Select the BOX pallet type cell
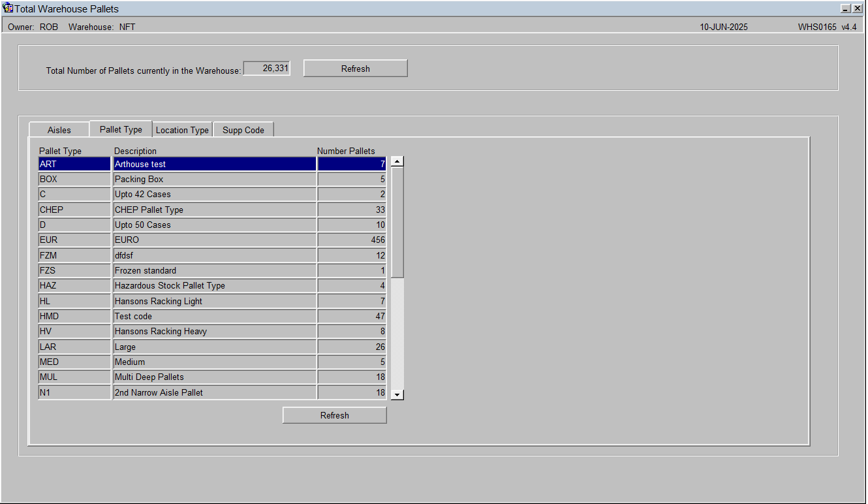 coord(74,179)
